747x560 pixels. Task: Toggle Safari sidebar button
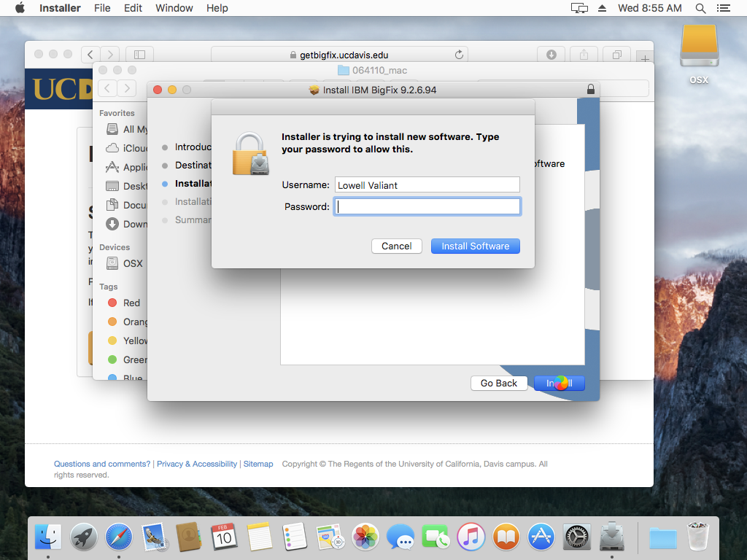point(139,55)
